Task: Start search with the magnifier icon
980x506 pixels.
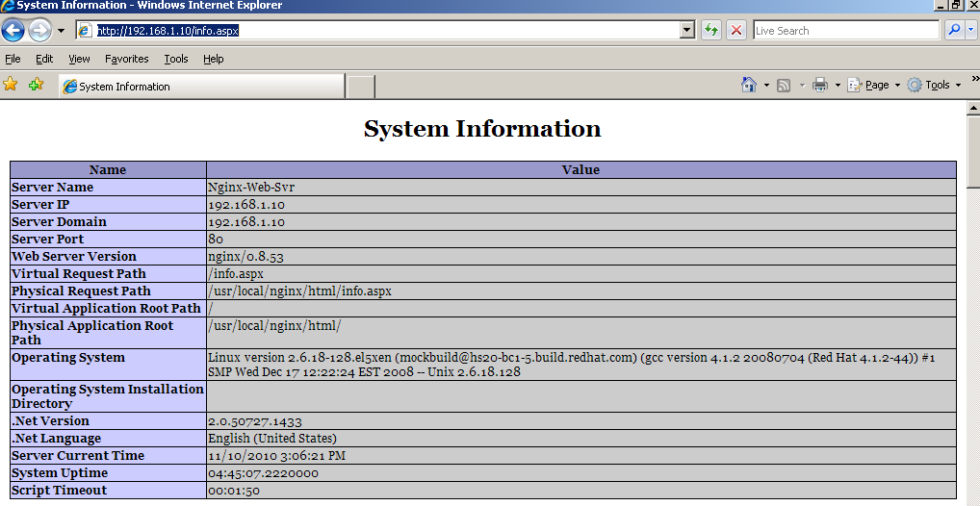Action: coord(954,30)
